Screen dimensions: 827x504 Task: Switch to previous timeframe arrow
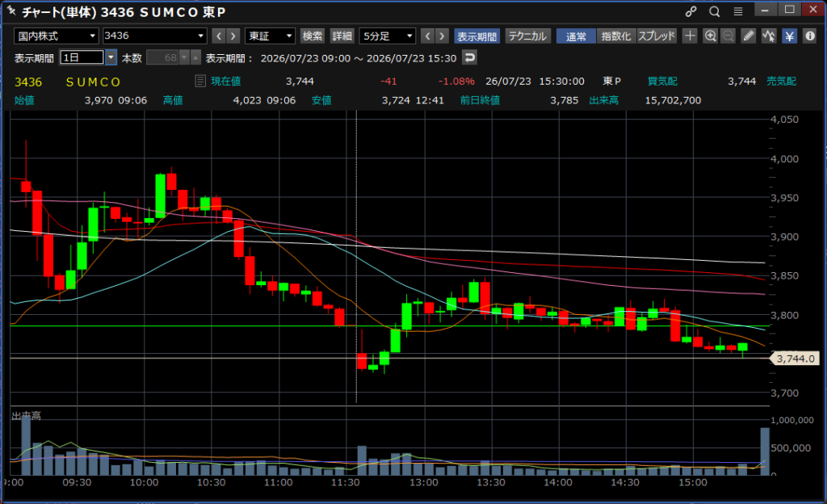click(428, 36)
